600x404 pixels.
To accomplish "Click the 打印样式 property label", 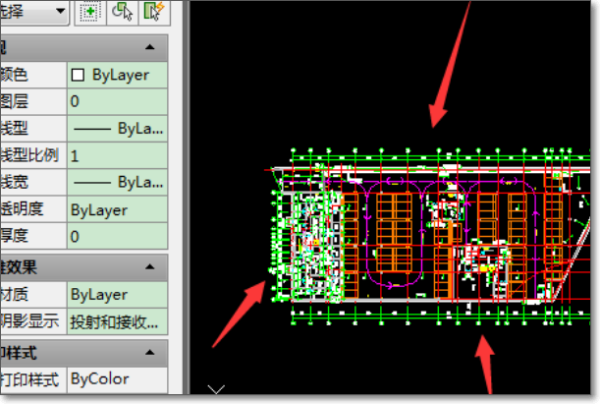I will click(29, 380).
